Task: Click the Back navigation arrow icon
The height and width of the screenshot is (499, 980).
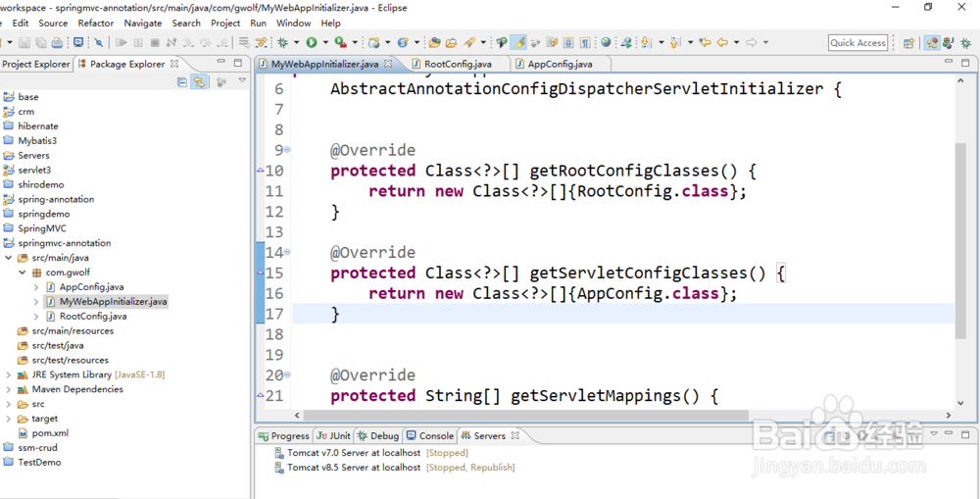Action: tap(722, 42)
